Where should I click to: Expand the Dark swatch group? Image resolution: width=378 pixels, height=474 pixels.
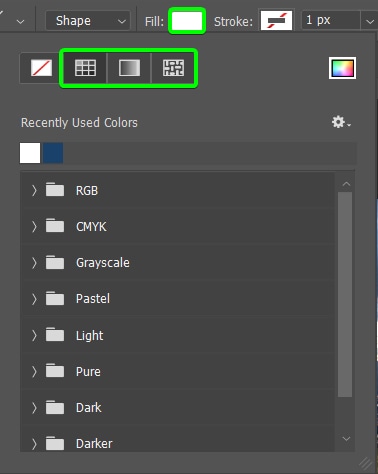(x=34, y=407)
